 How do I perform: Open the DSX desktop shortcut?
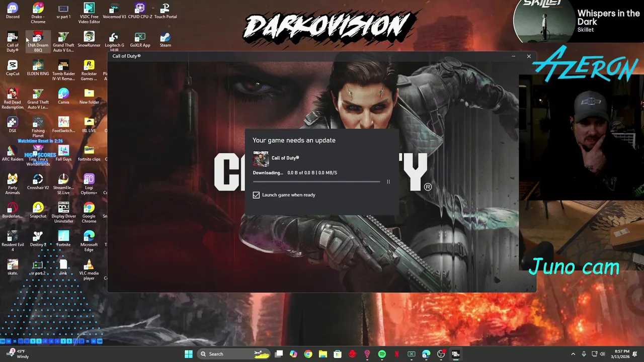click(x=13, y=125)
